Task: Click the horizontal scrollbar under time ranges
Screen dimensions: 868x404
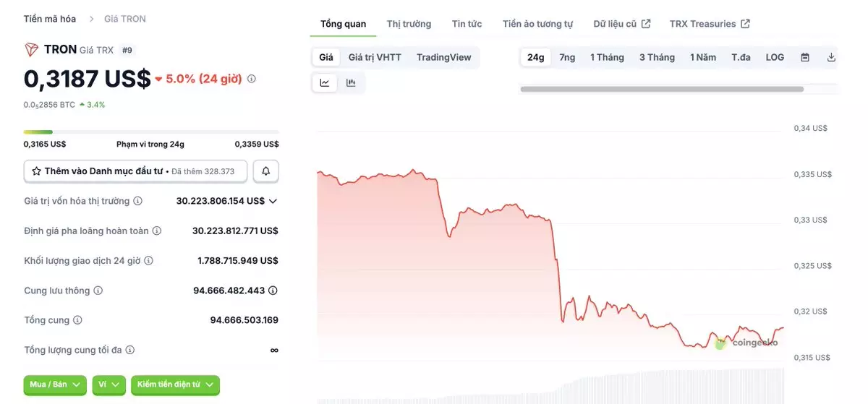Action: 661,89
